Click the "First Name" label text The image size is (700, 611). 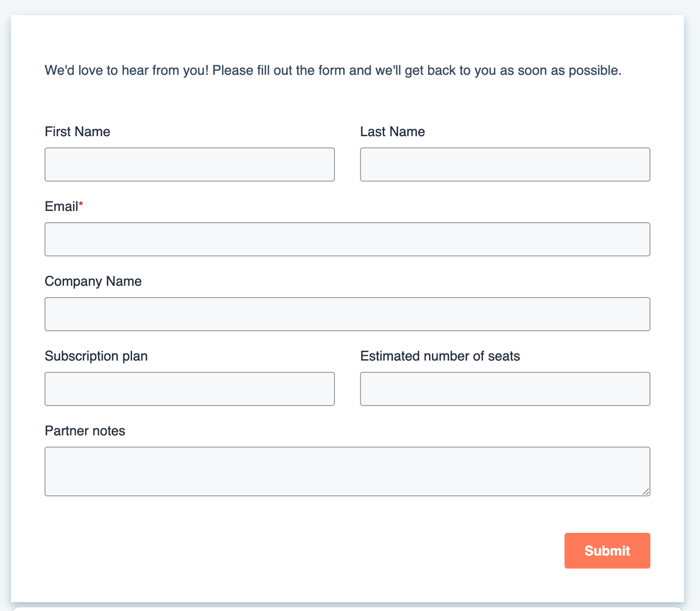point(77,132)
